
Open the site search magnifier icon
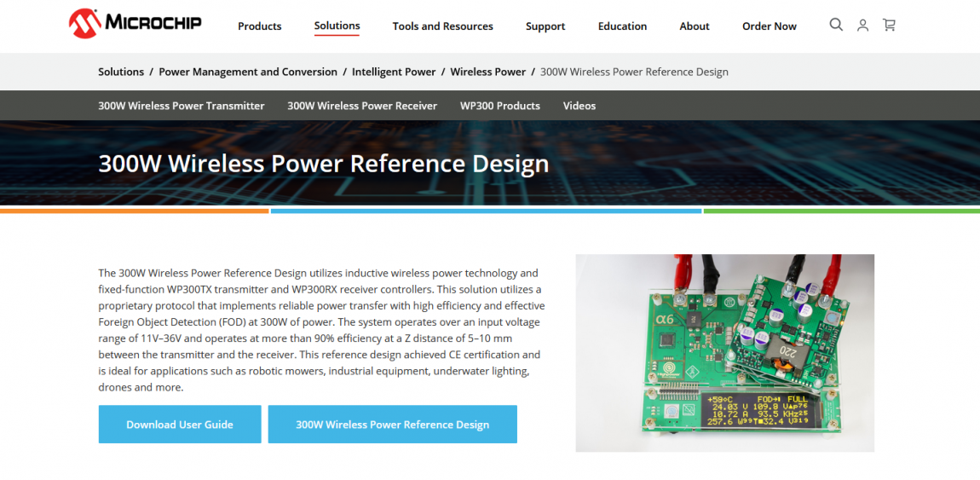click(x=836, y=25)
